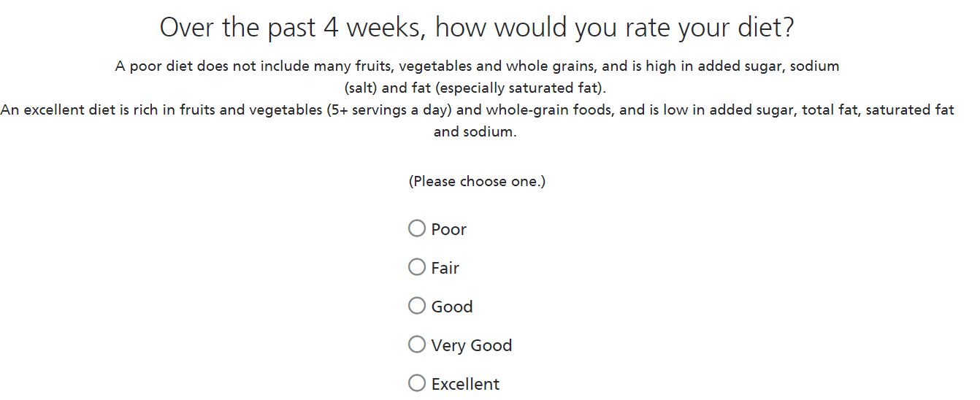
Task: Click the 'and sodium.' final description line
Action: 475,132
